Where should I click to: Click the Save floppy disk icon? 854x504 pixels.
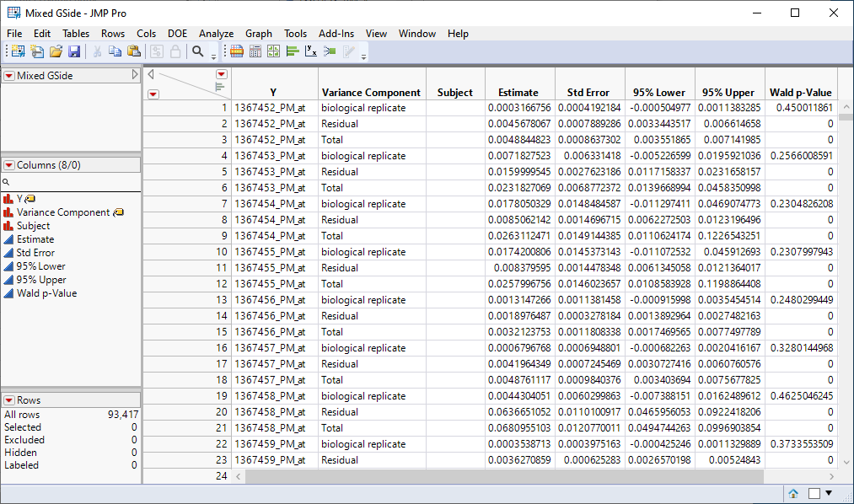pos(74,51)
